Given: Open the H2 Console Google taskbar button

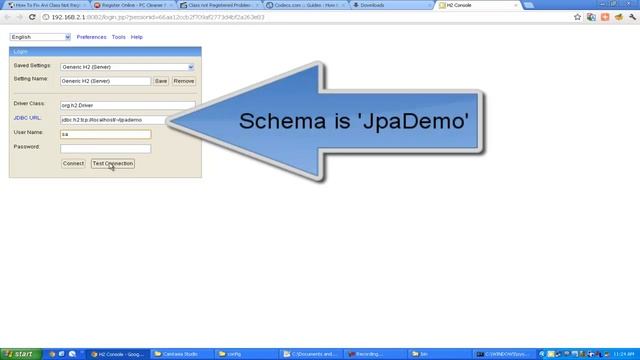Looking at the screenshot, I should [118, 354].
